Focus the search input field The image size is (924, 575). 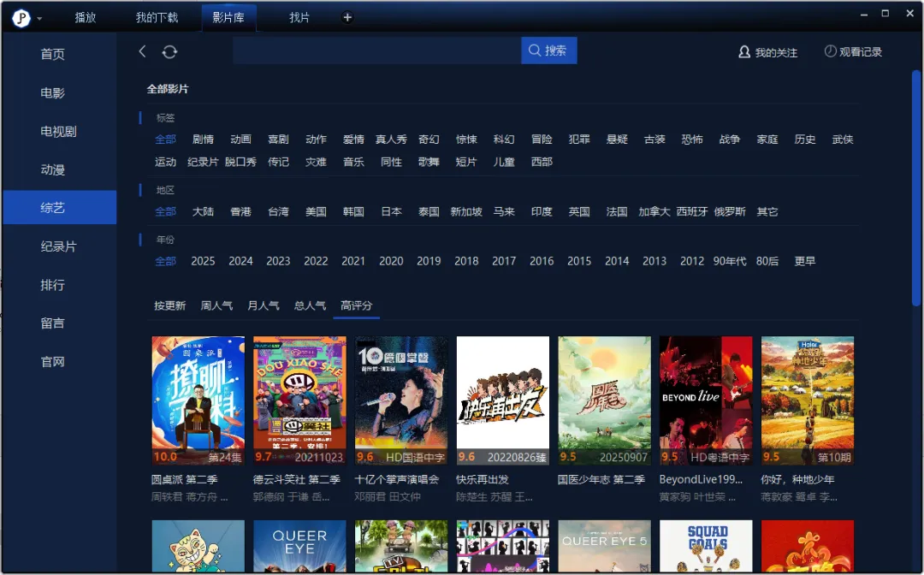click(376, 50)
